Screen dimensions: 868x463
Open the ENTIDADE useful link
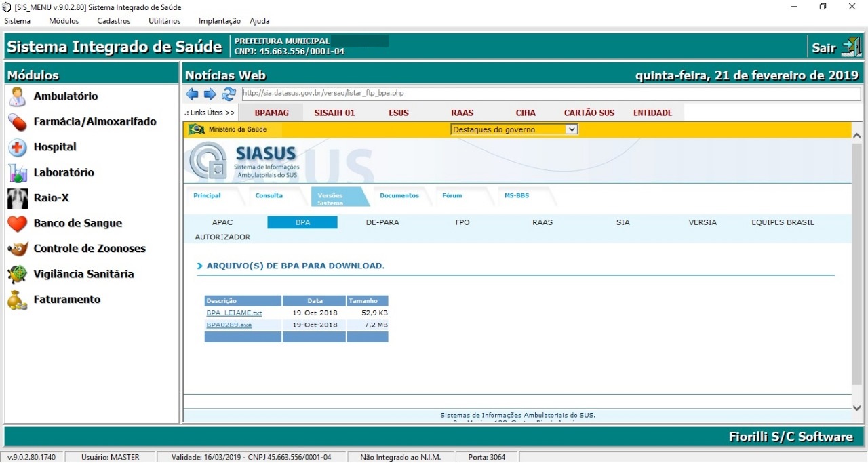652,113
